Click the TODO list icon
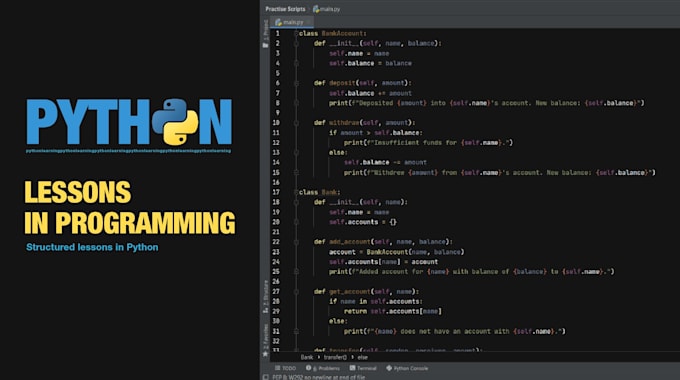Image resolution: width=680 pixels, height=380 pixels. click(278, 368)
